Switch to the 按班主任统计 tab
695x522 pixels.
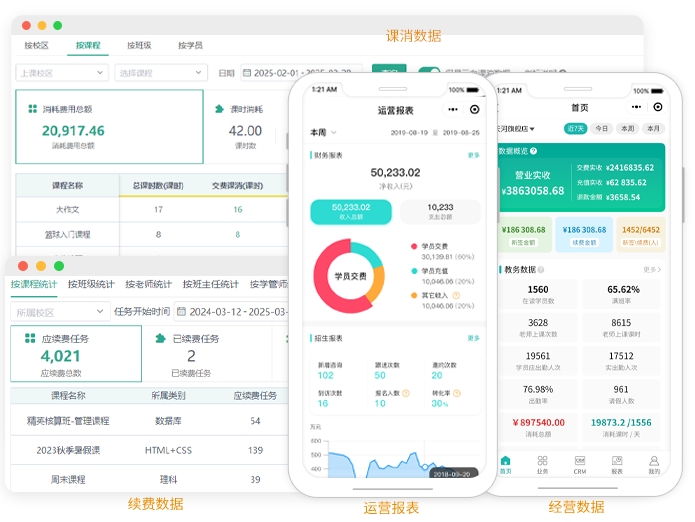(x=211, y=284)
